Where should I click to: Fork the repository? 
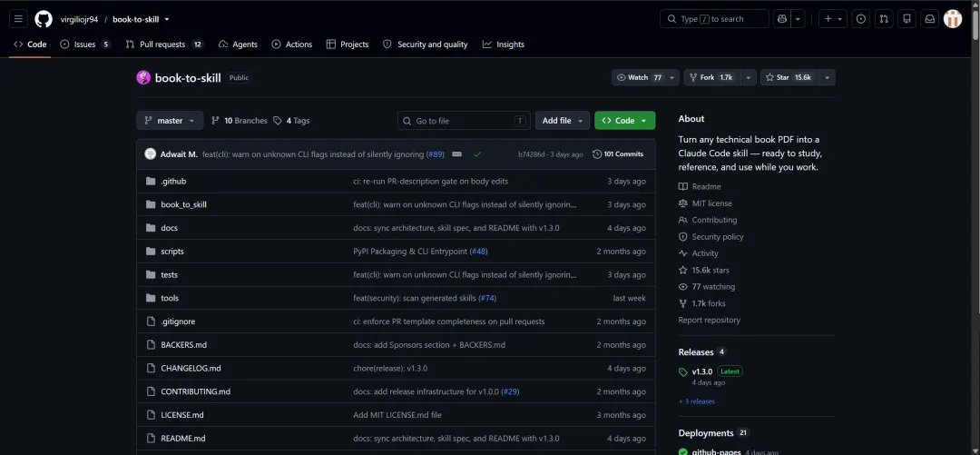coord(712,77)
